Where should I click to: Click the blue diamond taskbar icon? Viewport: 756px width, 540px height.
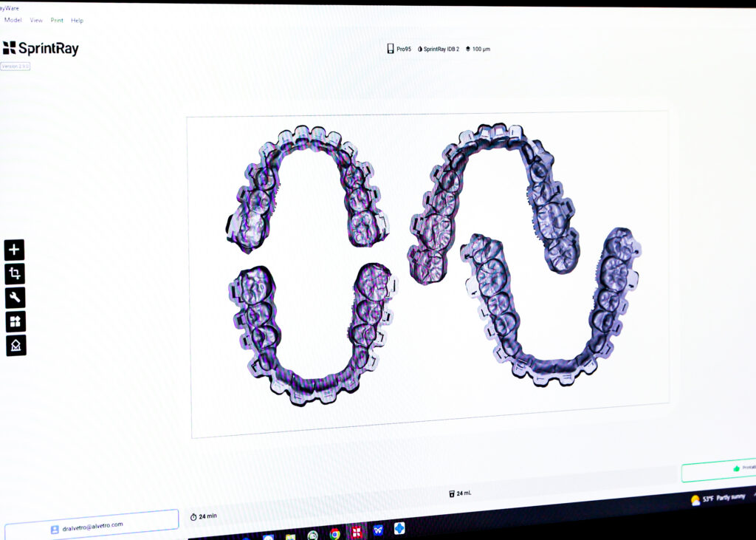click(399, 528)
